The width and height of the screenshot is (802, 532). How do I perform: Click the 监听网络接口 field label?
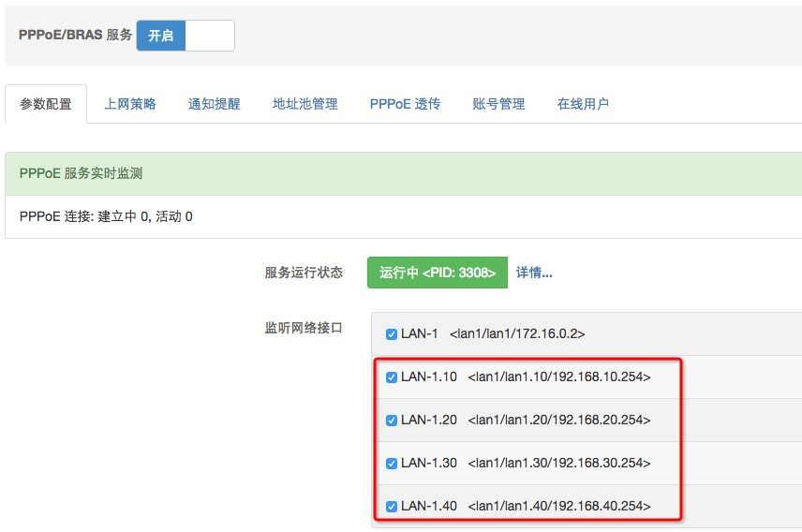coord(304,329)
